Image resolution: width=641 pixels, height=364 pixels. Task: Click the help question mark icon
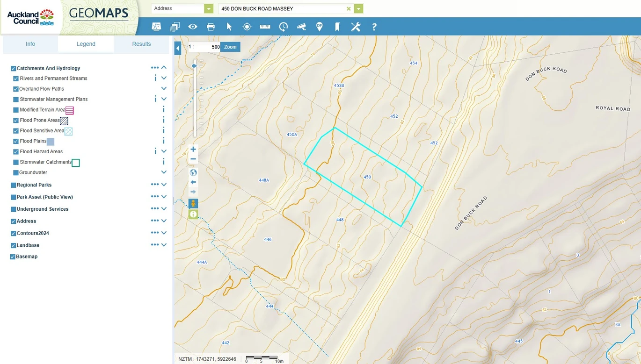[x=374, y=27]
